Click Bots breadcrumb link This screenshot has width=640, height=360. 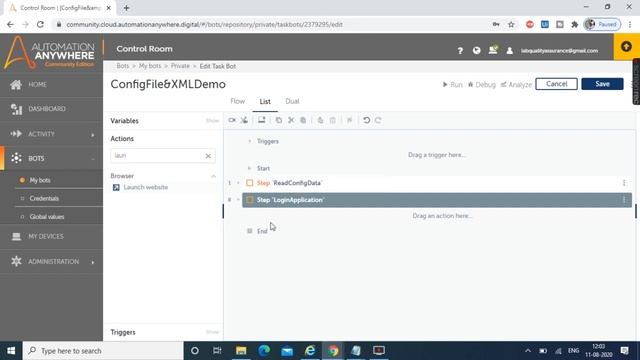tap(122, 66)
